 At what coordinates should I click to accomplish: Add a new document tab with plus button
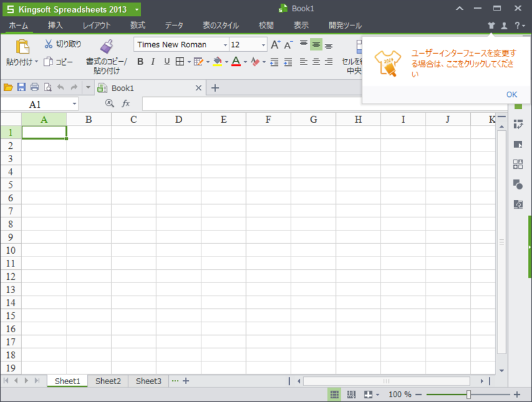tap(215, 88)
